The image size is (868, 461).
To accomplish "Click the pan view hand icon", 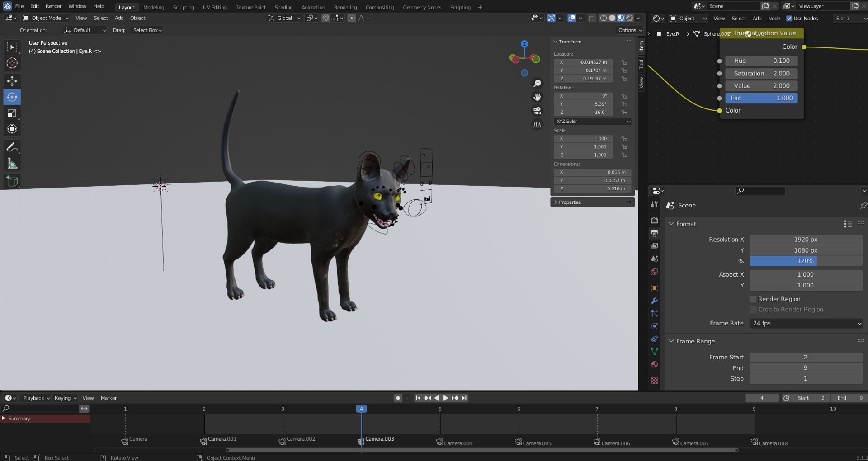I will (537, 97).
